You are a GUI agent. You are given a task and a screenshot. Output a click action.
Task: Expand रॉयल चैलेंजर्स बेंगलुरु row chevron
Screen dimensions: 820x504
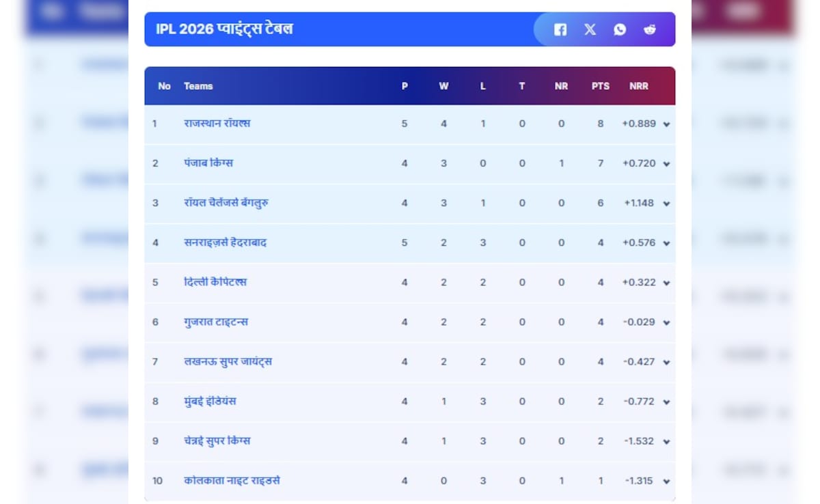click(666, 204)
